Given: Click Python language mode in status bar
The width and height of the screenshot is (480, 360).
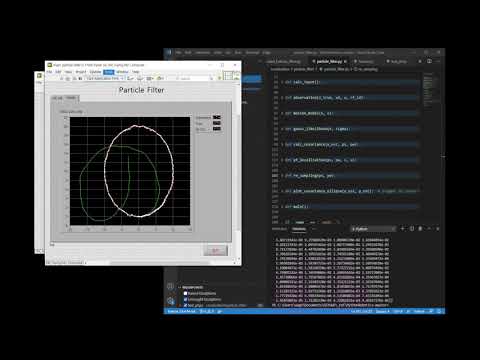Looking at the screenshot, I should point(419,311).
